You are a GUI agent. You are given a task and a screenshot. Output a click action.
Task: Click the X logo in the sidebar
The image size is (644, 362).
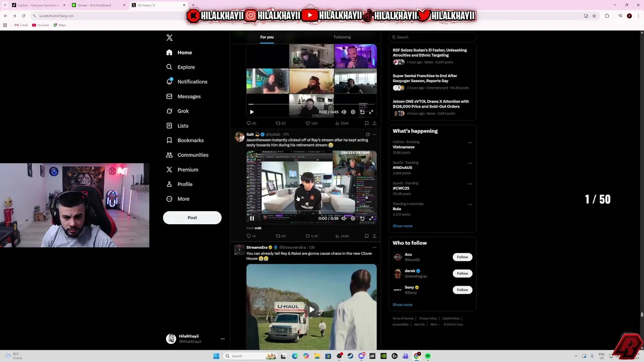pyautogui.click(x=170, y=38)
